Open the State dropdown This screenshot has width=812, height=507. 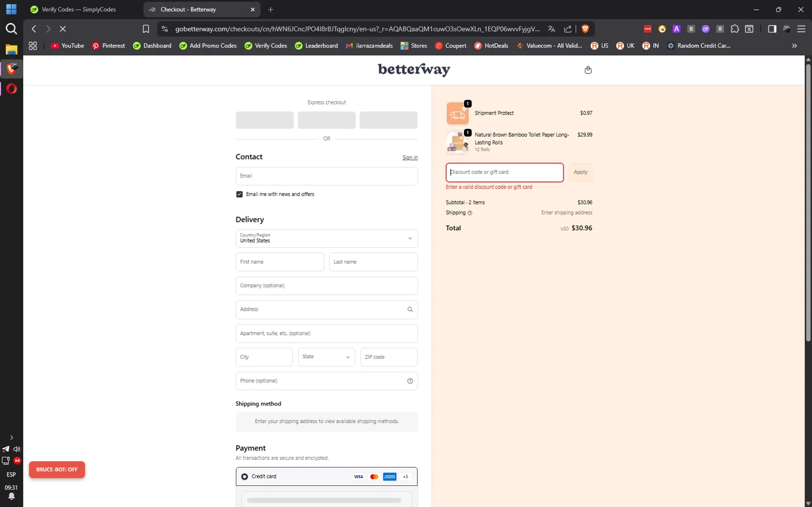click(326, 357)
